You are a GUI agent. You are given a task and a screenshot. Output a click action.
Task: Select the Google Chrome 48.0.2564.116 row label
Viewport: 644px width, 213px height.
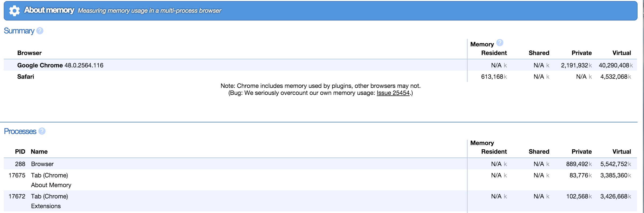(x=60, y=65)
